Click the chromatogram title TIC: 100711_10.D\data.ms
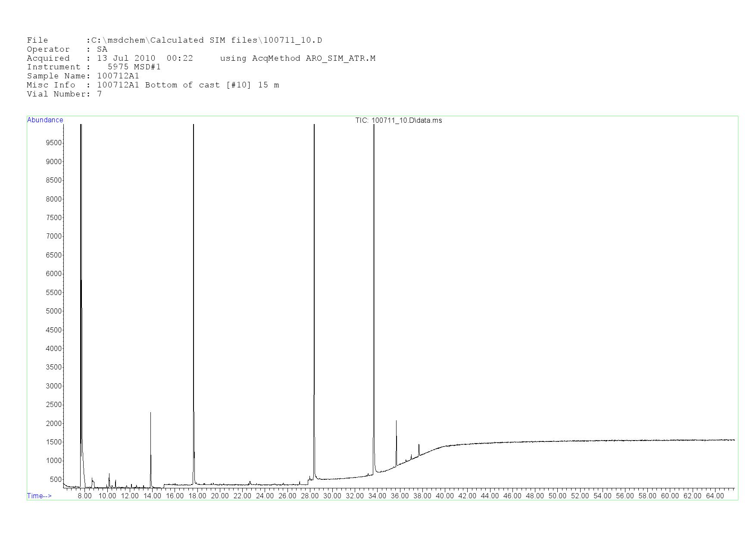Screen dimensions: 756x534 pyautogui.click(x=398, y=121)
